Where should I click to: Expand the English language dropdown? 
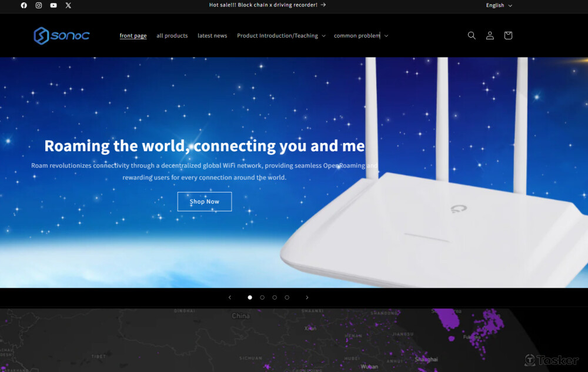[x=499, y=5]
